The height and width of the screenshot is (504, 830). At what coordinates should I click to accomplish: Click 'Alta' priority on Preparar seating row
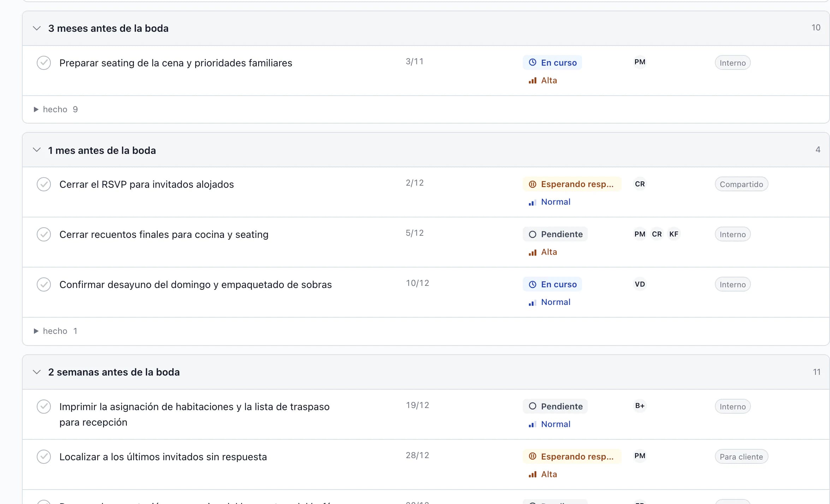click(543, 80)
